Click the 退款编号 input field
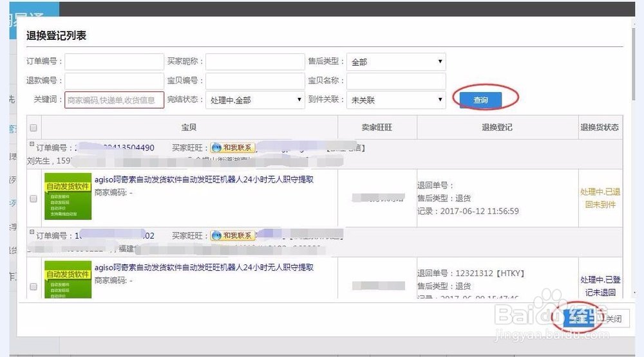This screenshot has width=644, height=357. coord(114,81)
